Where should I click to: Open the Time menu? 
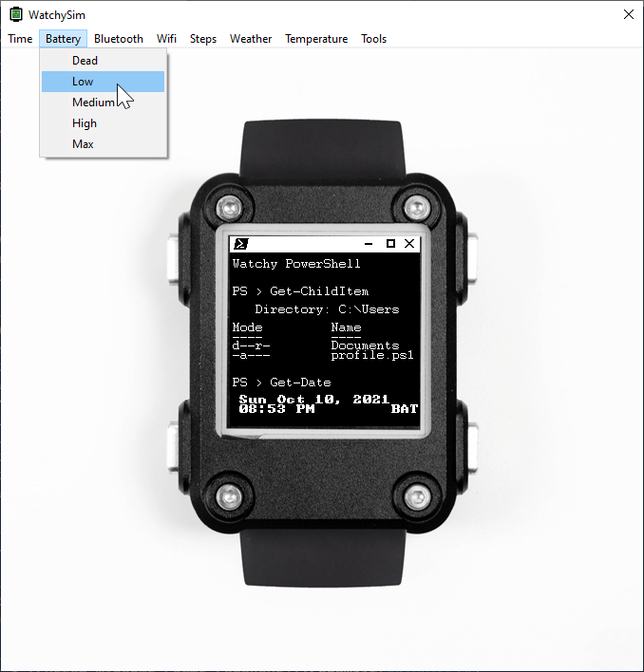click(20, 39)
